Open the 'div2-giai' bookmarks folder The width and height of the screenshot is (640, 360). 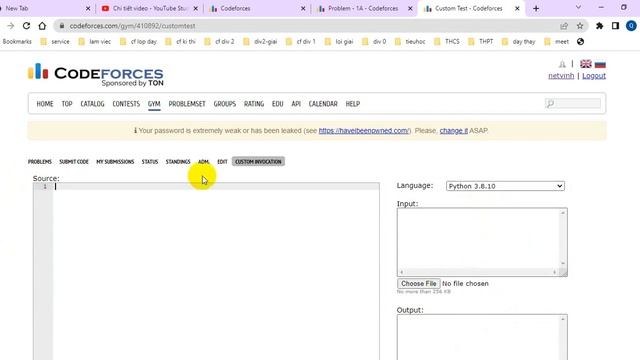(x=260, y=42)
